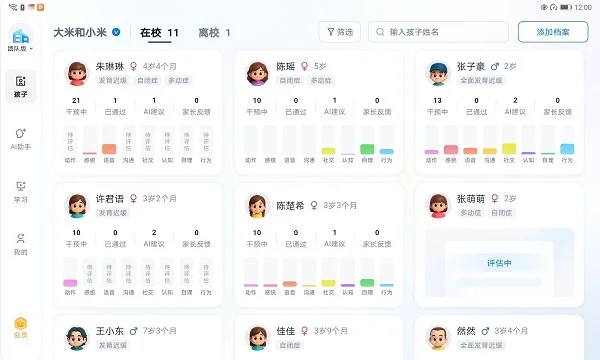
Task: Select 许君语's 发育迟缓 tag
Action: (x=112, y=213)
